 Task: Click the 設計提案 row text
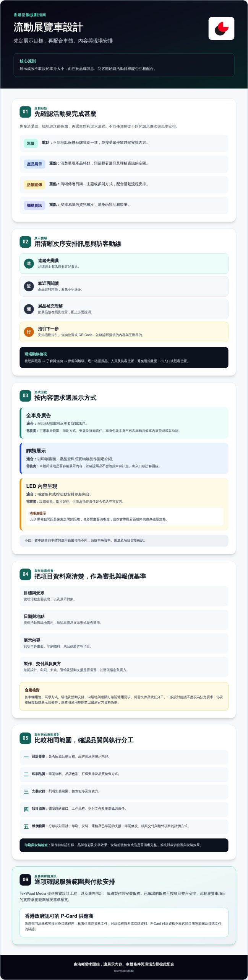[x=71, y=757]
